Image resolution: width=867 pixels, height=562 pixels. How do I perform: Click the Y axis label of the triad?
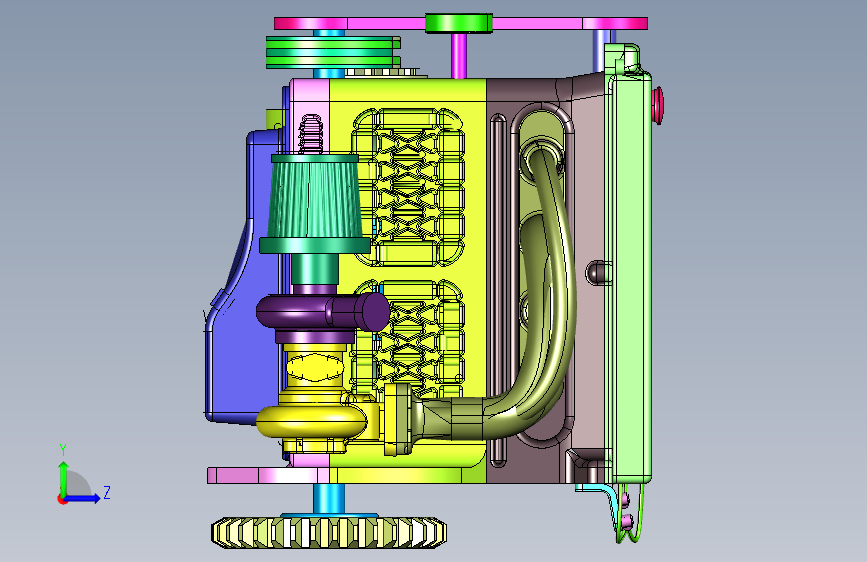click(63, 450)
